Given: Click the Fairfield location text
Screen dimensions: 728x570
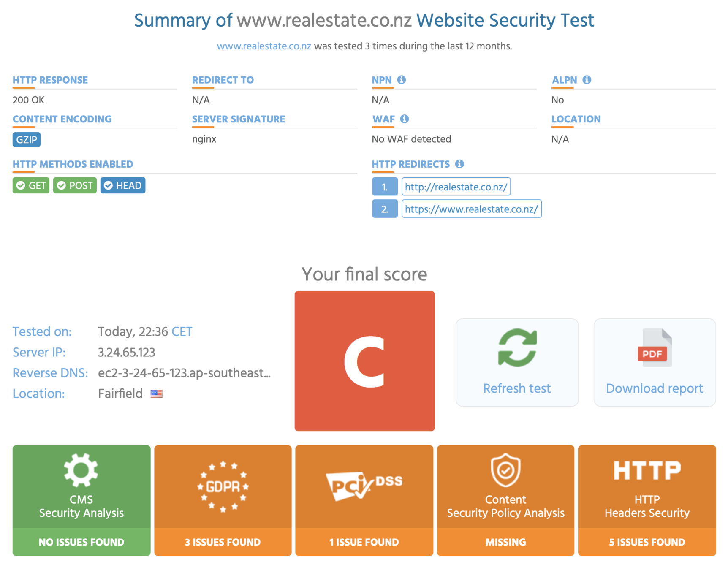Looking at the screenshot, I should point(120,394).
